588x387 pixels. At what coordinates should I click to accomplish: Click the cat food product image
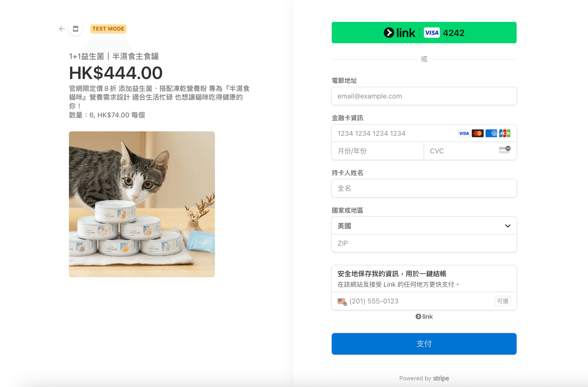tap(142, 204)
